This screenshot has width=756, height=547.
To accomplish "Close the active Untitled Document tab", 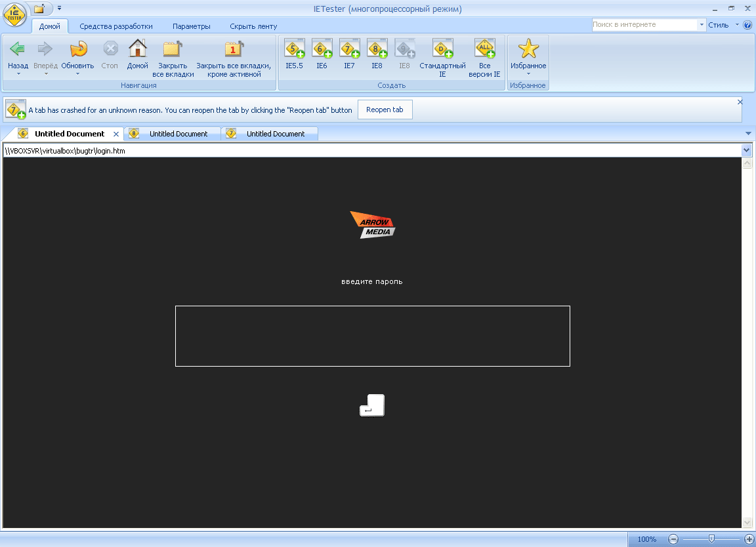I will click(115, 134).
